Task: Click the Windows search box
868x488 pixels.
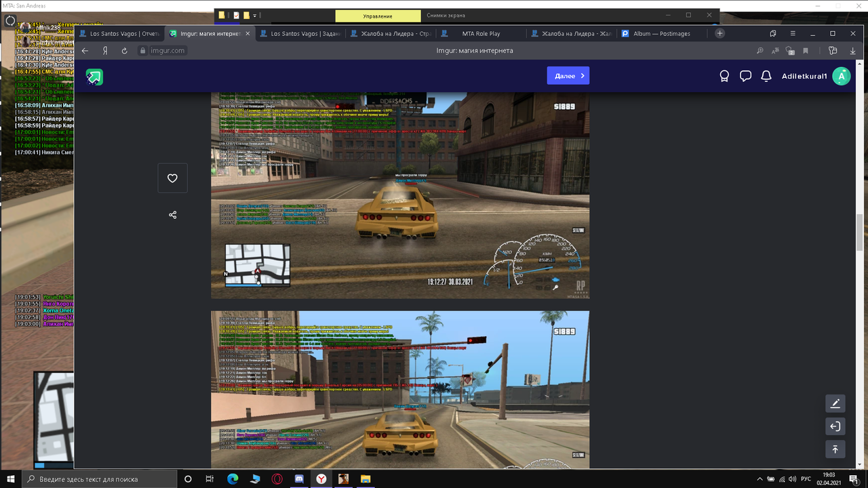Action: pos(98,479)
